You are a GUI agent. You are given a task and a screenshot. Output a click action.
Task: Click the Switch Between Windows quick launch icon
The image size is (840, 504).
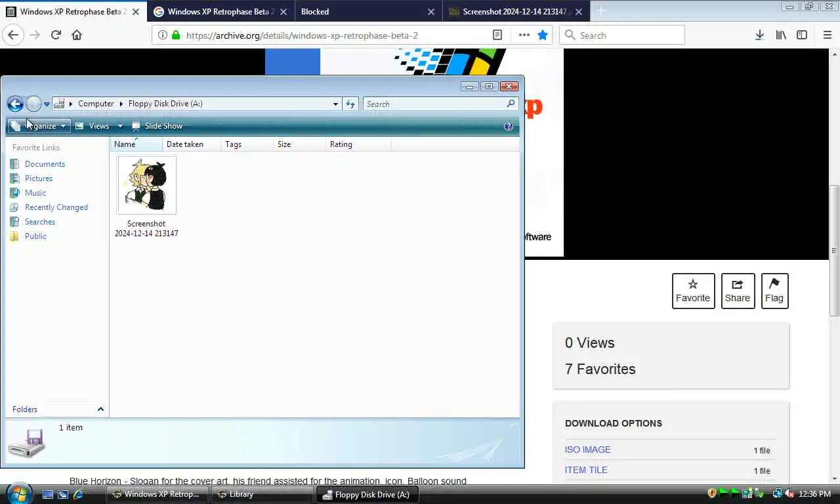click(x=63, y=494)
